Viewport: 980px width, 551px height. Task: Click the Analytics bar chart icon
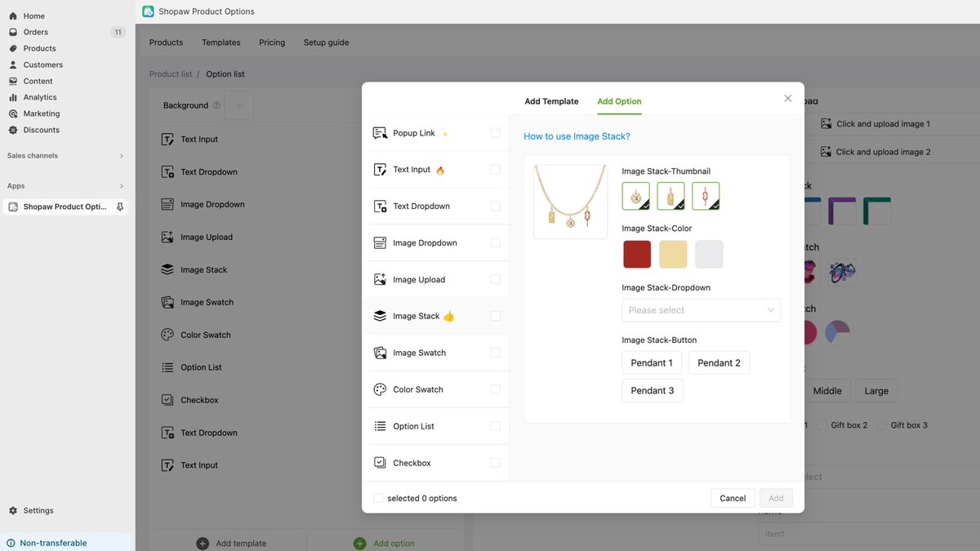13,97
